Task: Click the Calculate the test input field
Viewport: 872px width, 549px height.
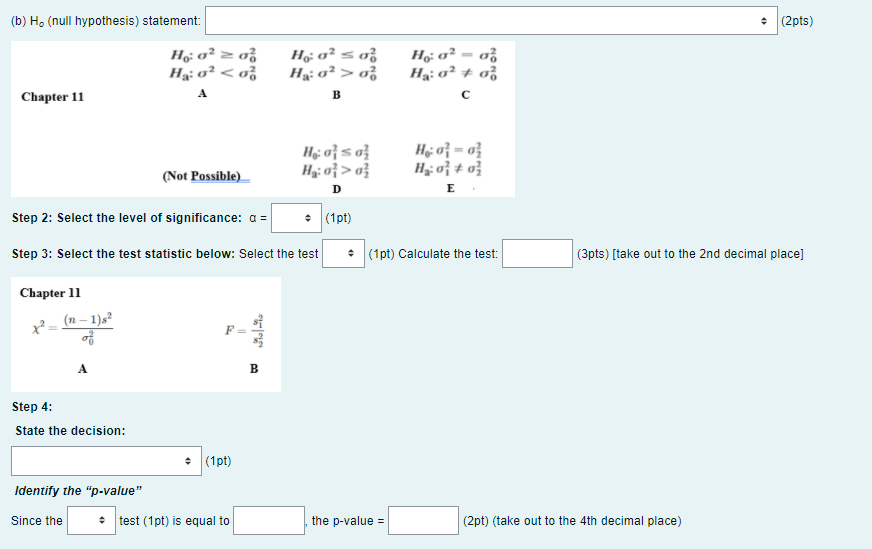Action: coord(537,254)
